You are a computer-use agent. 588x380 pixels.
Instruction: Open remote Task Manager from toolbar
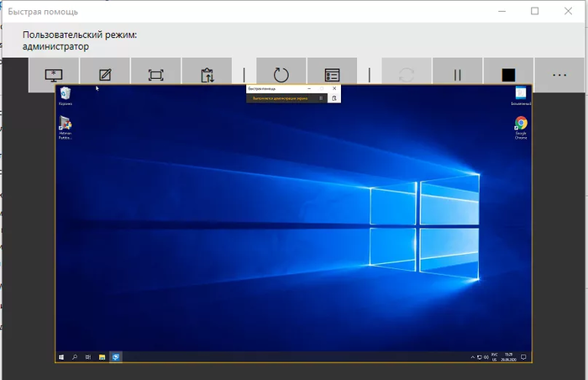[332, 75]
